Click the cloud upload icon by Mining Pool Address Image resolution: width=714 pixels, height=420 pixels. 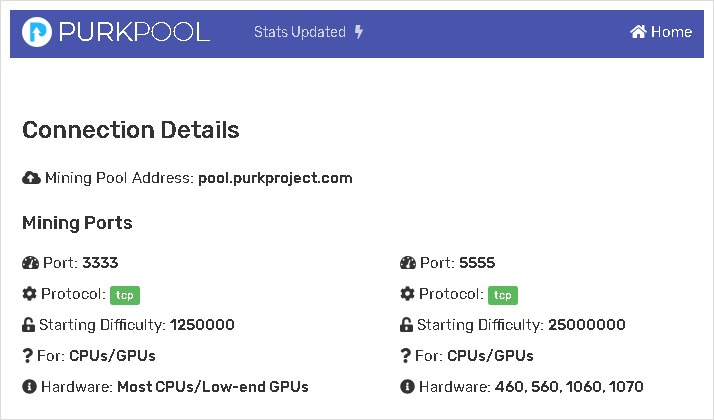click(31, 178)
